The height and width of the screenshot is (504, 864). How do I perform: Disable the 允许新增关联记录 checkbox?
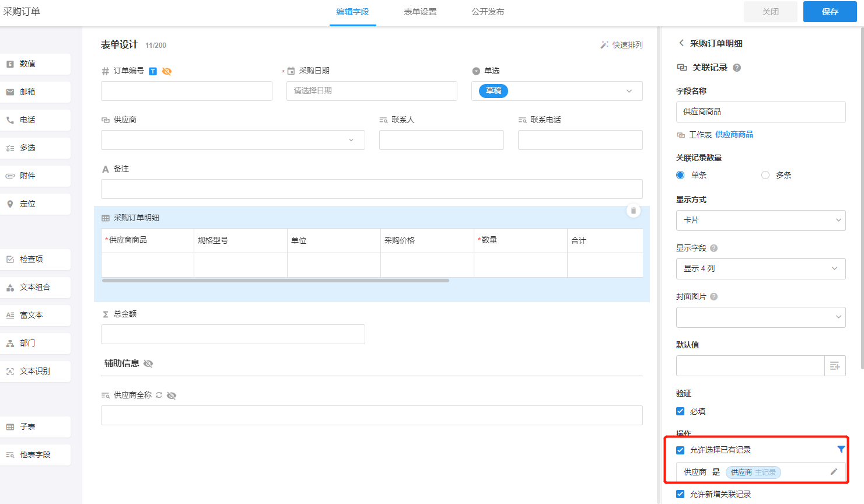pyautogui.click(x=680, y=494)
